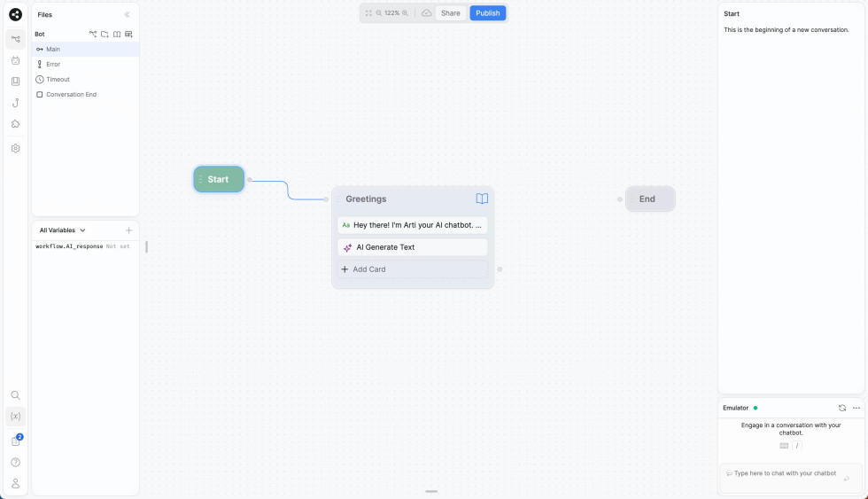Image resolution: width=868 pixels, height=499 pixels.
Task: Open the Emulator three-dot options menu
Action: 856,408
